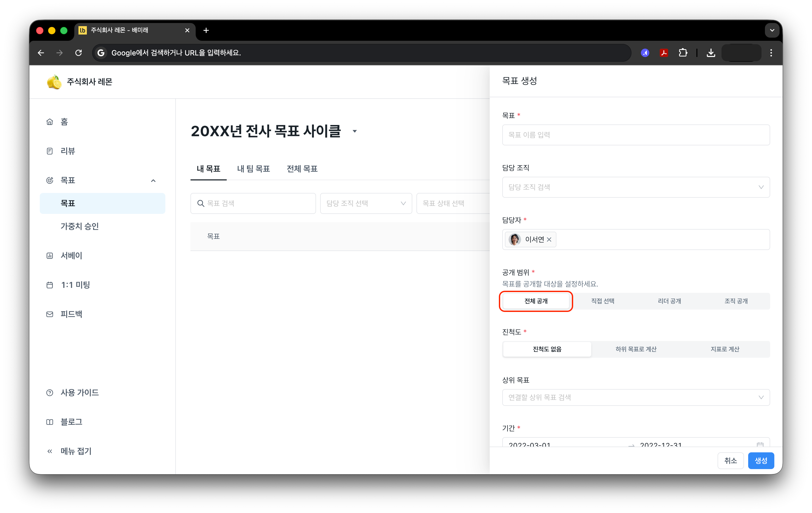This screenshot has height=513, width=812.
Task: Select 조직 공개 visibility option
Action: coord(736,301)
